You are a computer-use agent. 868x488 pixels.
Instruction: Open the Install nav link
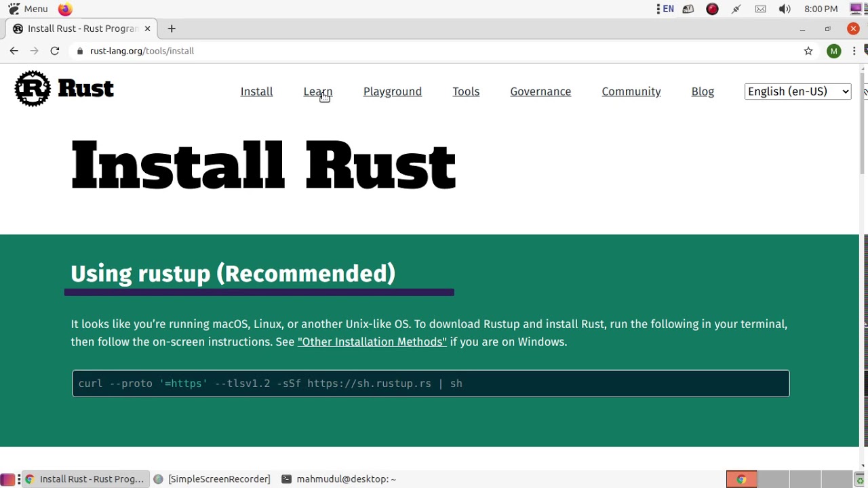[256, 91]
